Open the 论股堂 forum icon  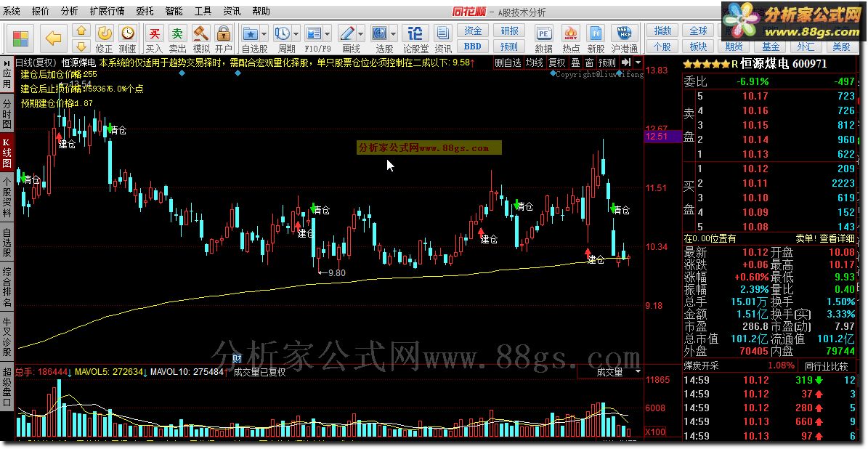pos(415,39)
